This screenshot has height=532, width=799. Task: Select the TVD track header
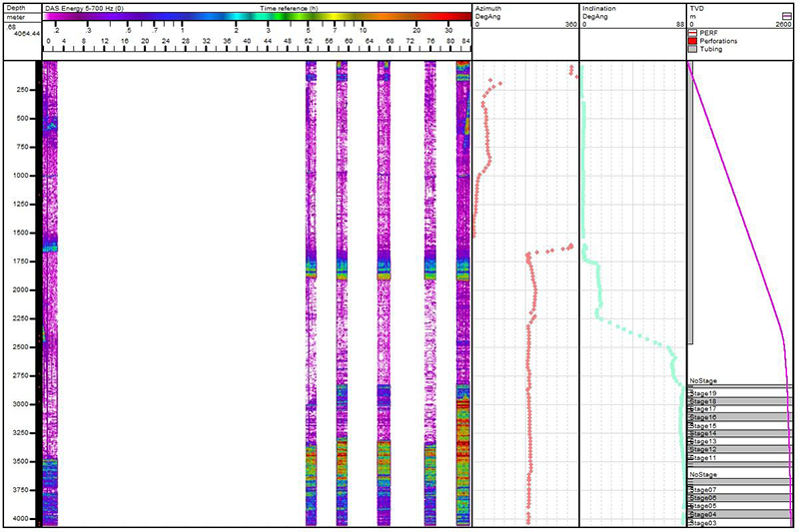(696, 9)
